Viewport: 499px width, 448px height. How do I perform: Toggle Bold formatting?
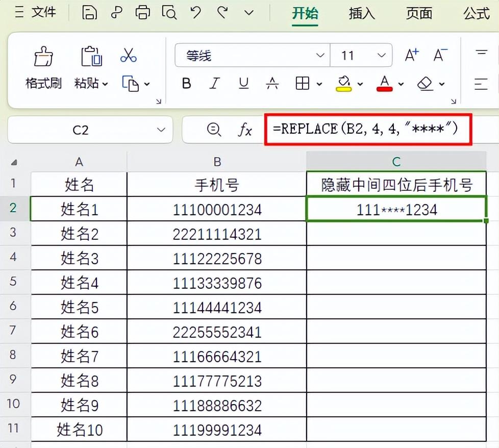coord(187,84)
